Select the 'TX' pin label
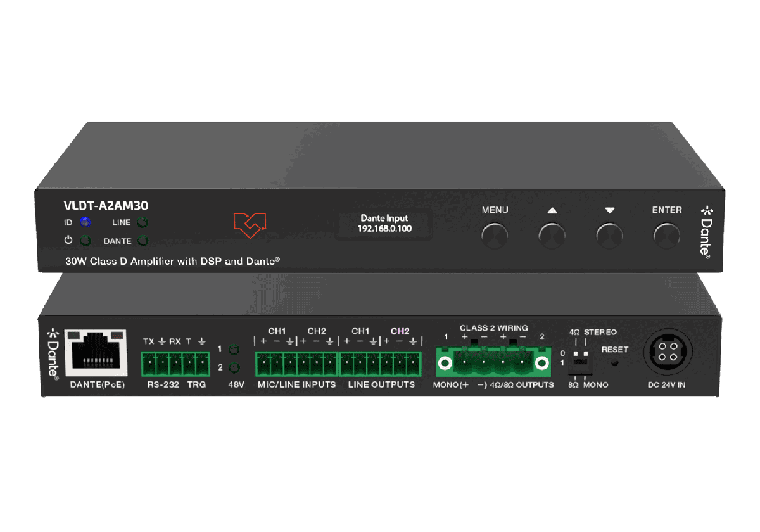This screenshot has width=760, height=532. click(149, 341)
